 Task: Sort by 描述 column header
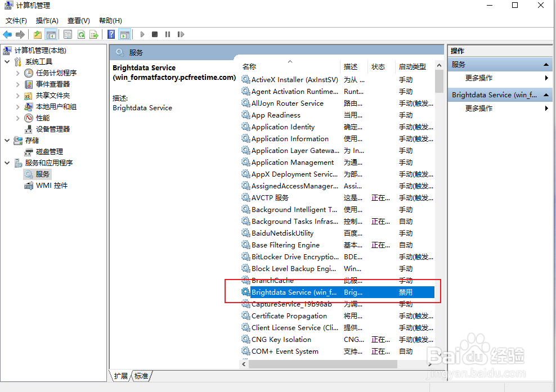tap(351, 66)
